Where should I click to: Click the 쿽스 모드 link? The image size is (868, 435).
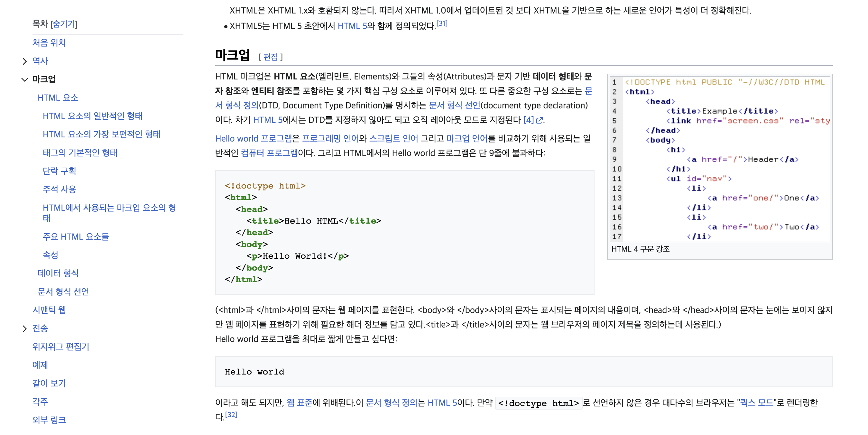[x=756, y=403]
